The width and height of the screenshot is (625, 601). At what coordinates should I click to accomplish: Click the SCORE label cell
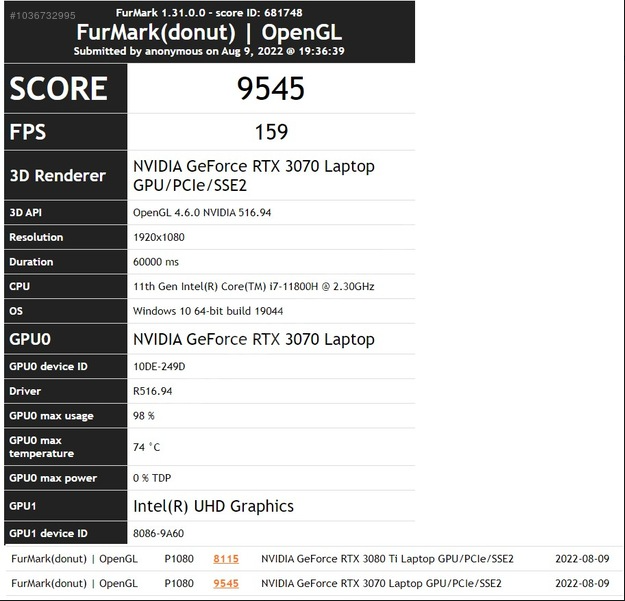pyautogui.click(x=66, y=88)
